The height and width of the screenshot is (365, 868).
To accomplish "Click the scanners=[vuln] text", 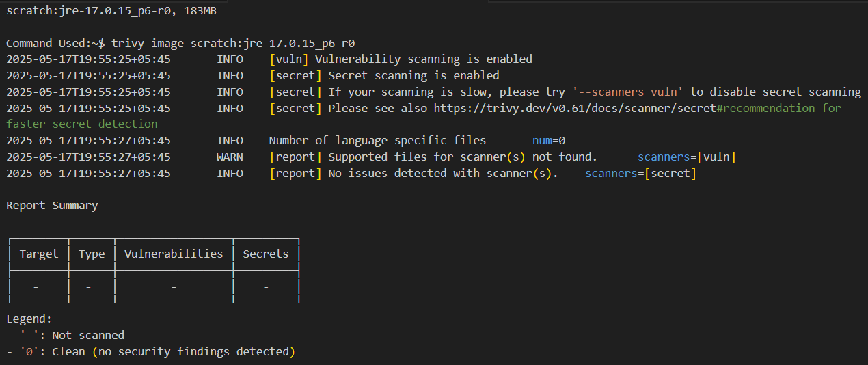I will pyautogui.click(x=687, y=157).
